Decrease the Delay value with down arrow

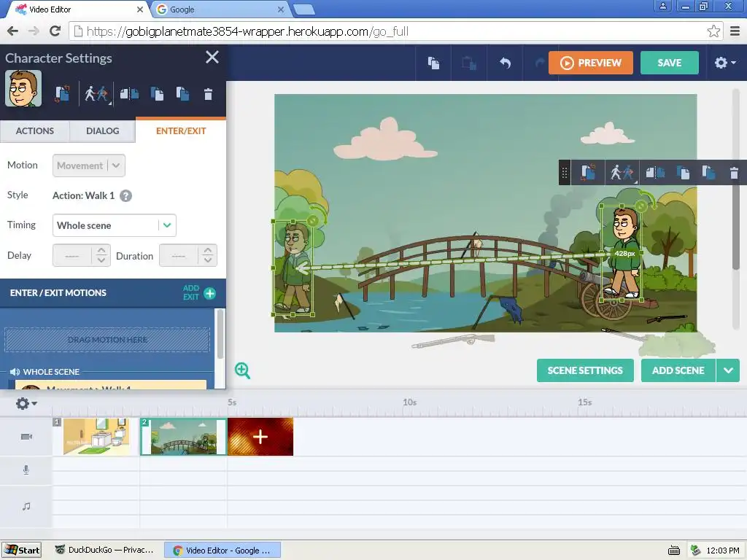pyautogui.click(x=101, y=260)
